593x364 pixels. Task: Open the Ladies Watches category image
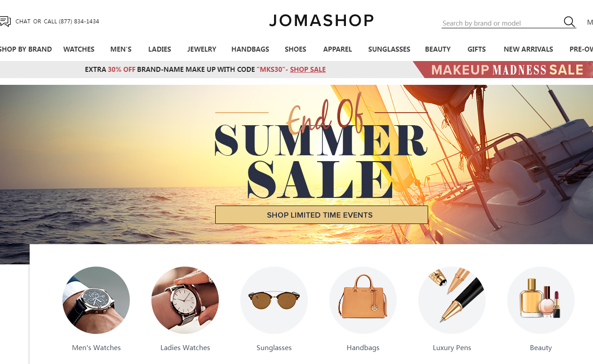tap(185, 300)
